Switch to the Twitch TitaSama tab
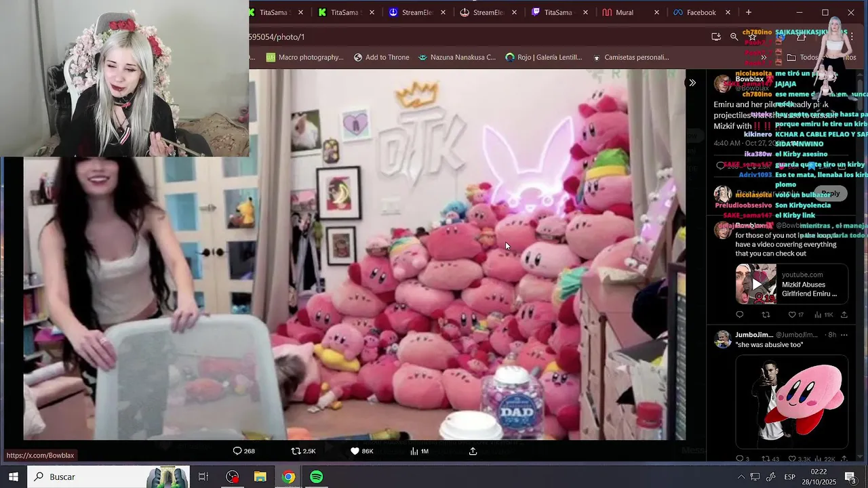Viewport: 868px width, 488px height. [558, 12]
